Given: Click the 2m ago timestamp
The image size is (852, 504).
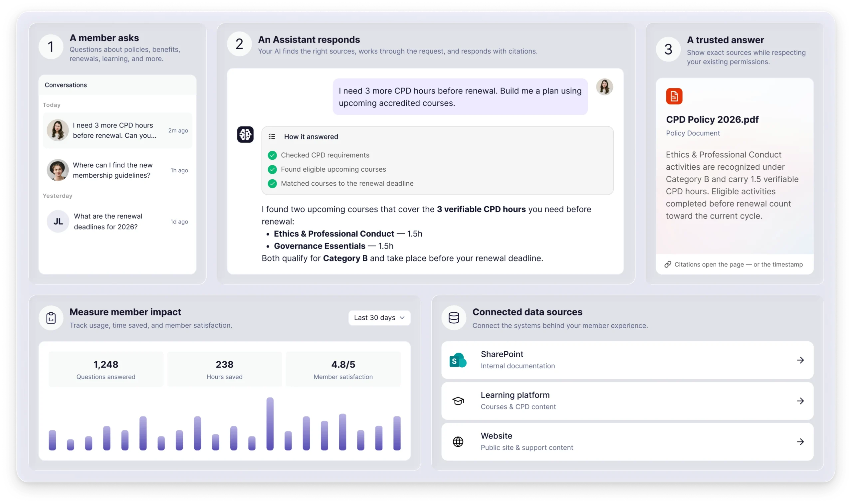Looking at the screenshot, I should pyautogui.click(x=178, y=130).
